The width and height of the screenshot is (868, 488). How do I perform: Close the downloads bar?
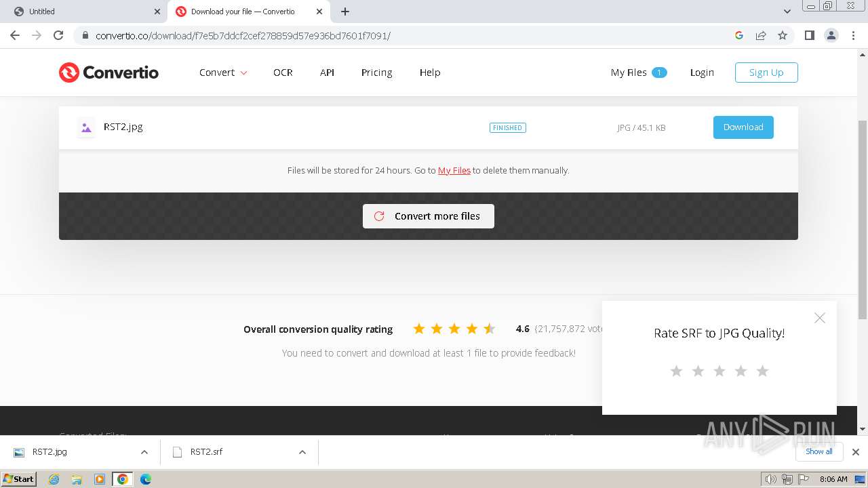pyautogui.click(x=856, y=452)
